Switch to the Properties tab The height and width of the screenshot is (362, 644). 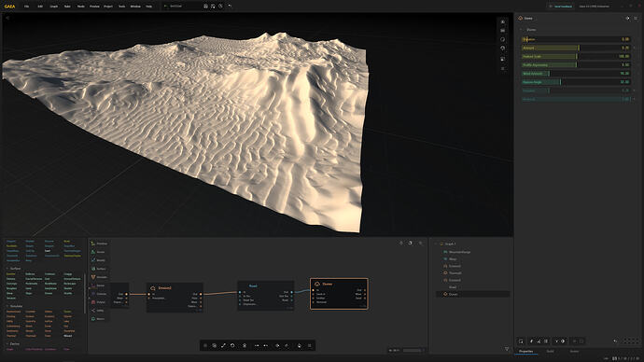tap(525, 352)
